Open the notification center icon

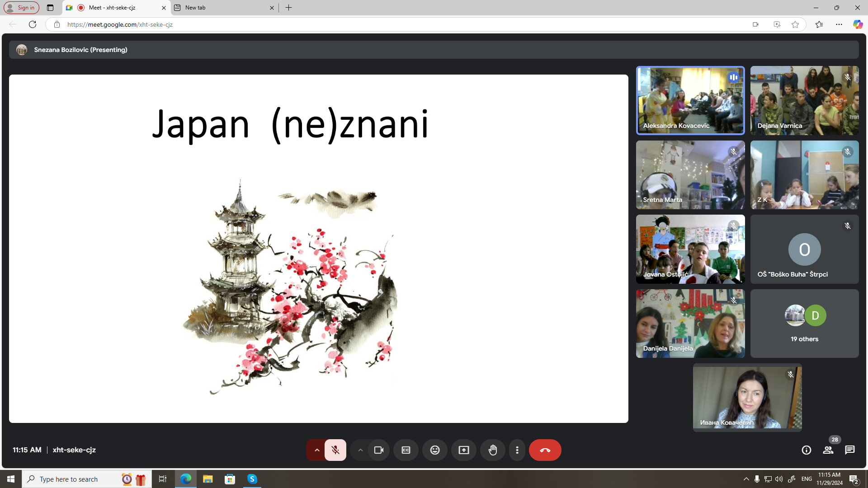pos(854,479)
